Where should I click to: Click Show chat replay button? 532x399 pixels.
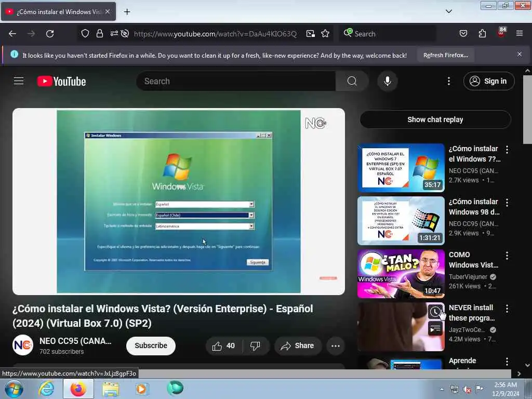coord(435,119)
